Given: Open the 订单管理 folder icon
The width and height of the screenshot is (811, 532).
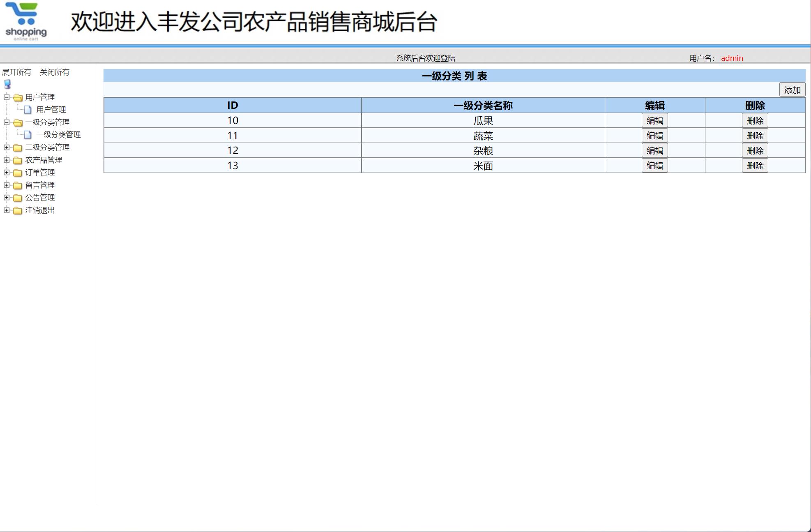Looking at the screenshot, I should [17, 173].
